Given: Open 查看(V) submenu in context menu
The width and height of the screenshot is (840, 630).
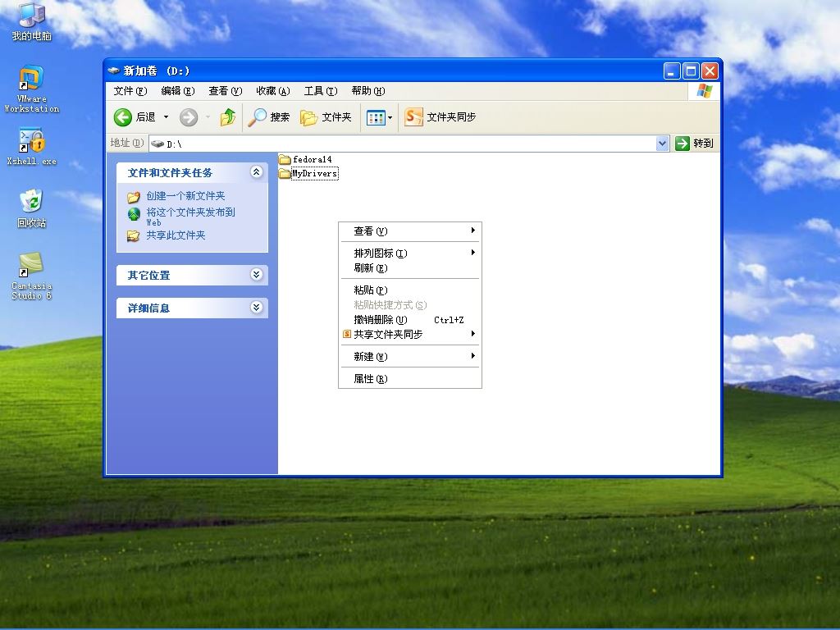Looking at the screenshot, I should pos(410,231).
